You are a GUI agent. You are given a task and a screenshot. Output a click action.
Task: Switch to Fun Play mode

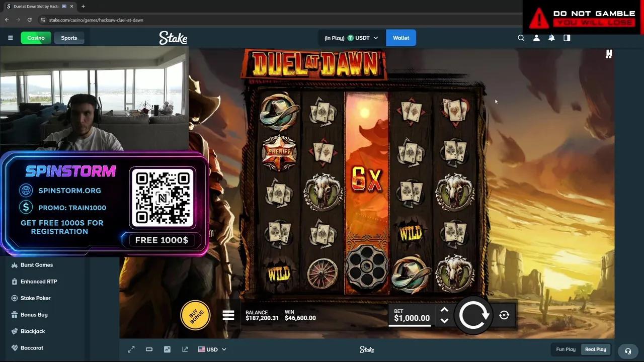(x=566, y=349)
